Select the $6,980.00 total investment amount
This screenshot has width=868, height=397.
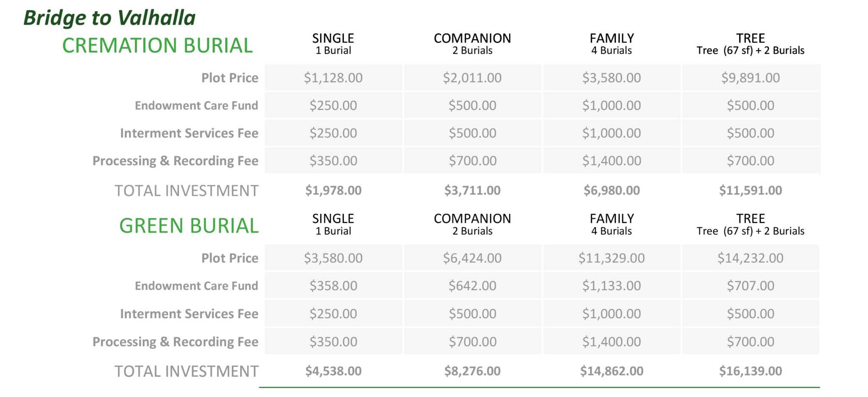tap(612, 190)
